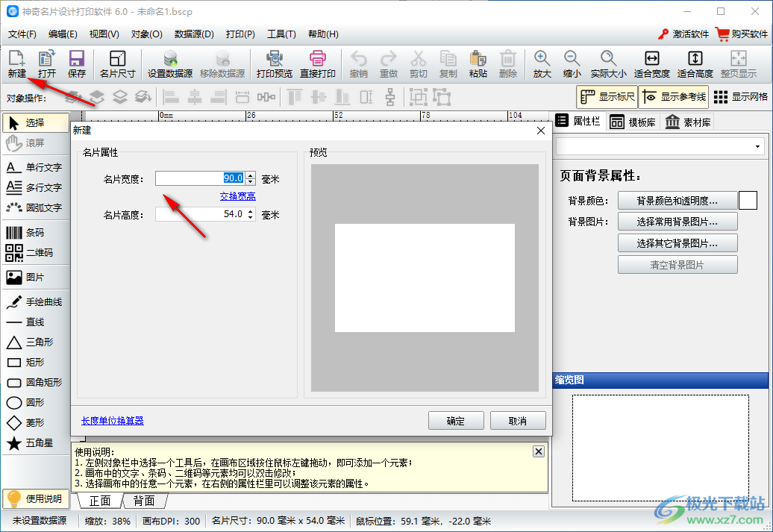Select the 多行文字 multi-line text tool
The height and width of the screenshot is (532, 773).
[x=35, y=187]
